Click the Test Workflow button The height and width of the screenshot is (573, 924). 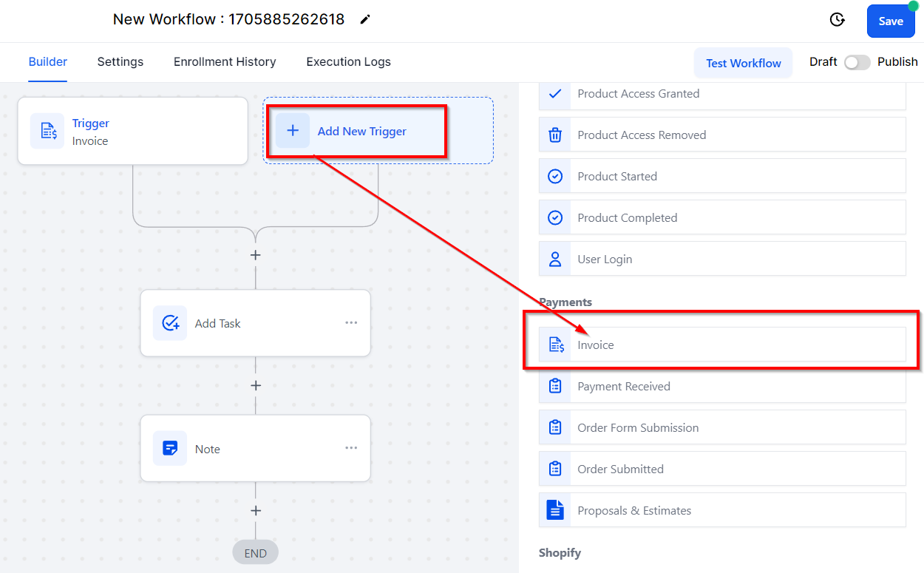coord(743,63)
